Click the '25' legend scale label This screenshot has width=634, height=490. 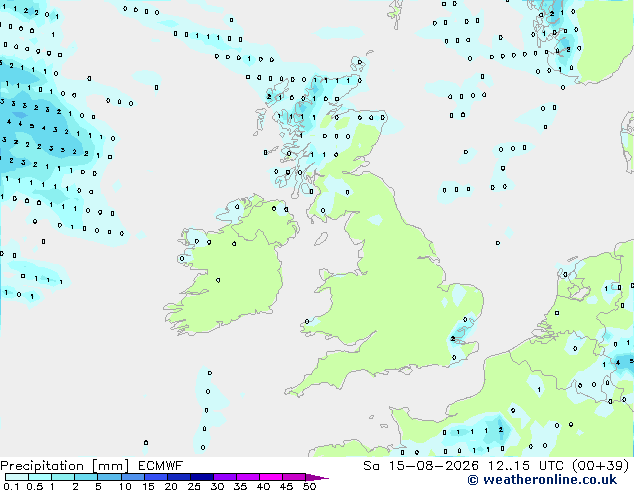[x=194, y=486]
